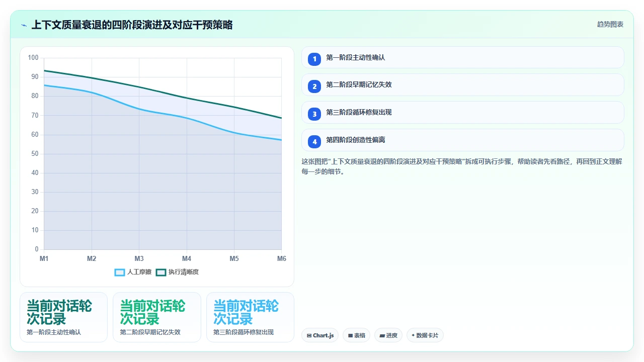Click the 100 value on y-axis
644x362 pixels.
click(33, 58)
